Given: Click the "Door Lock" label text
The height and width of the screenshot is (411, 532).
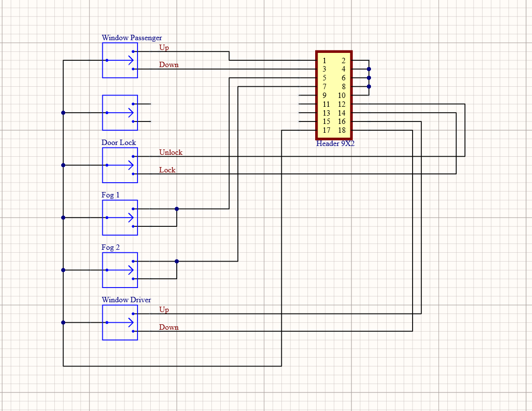Looking at the screenshot, I should tap(118, 143).
